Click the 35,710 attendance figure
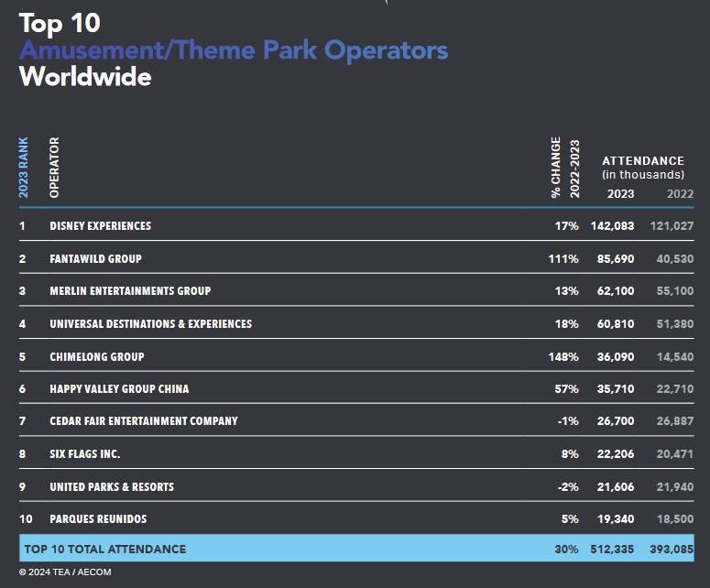The image size is (710, 588). 616,389
